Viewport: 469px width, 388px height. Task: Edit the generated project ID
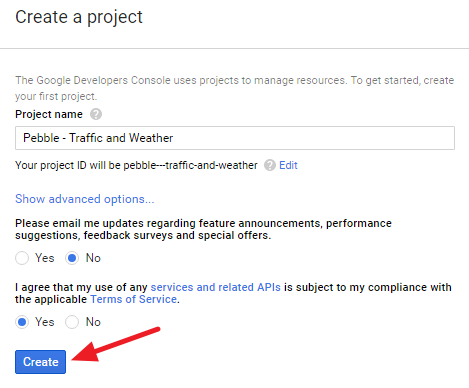coord(288,165)
